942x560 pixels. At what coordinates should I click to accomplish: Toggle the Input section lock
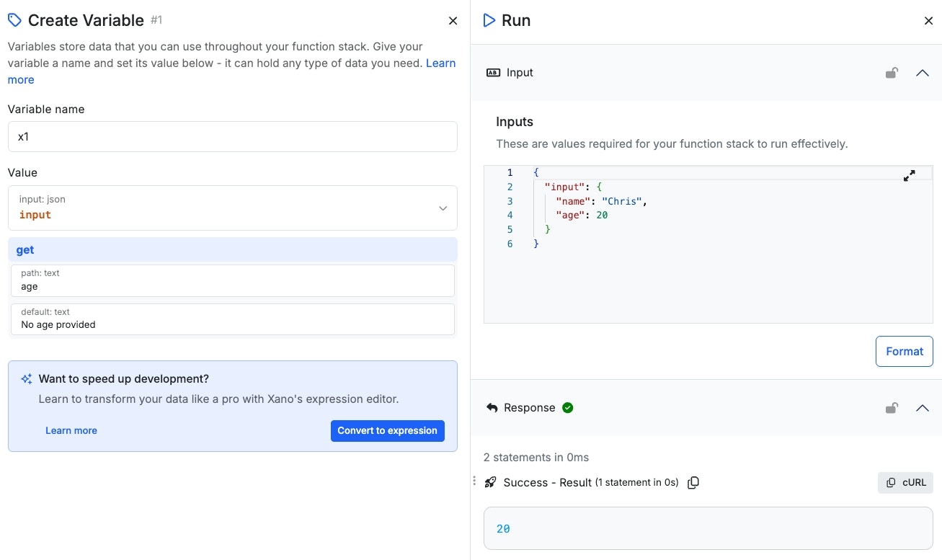point(892,73)
